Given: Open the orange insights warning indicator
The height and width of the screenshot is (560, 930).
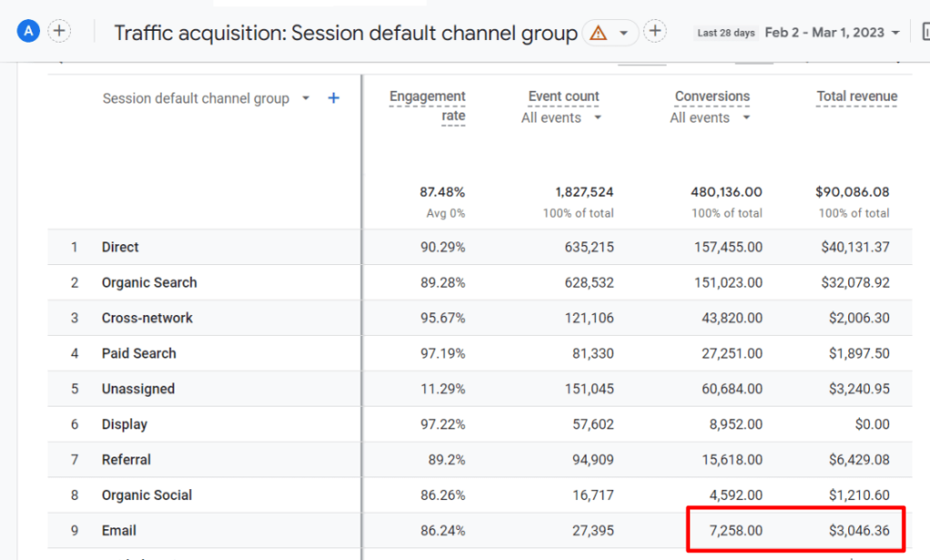Looking at the screenshot, I should tap(599, 32).
